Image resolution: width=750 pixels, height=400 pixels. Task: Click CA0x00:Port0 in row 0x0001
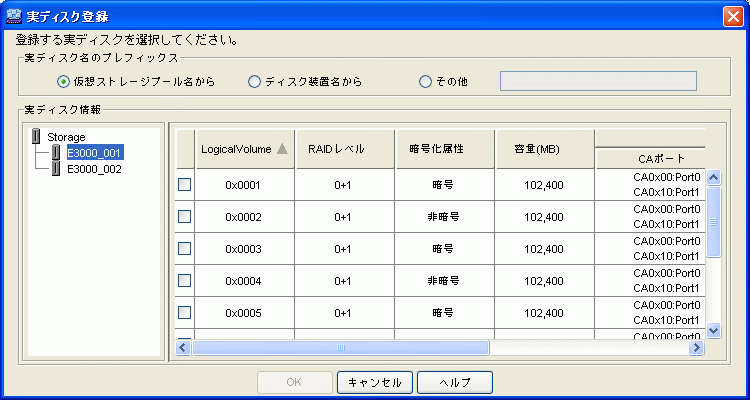pyautogui.click(x=666, y=178)
